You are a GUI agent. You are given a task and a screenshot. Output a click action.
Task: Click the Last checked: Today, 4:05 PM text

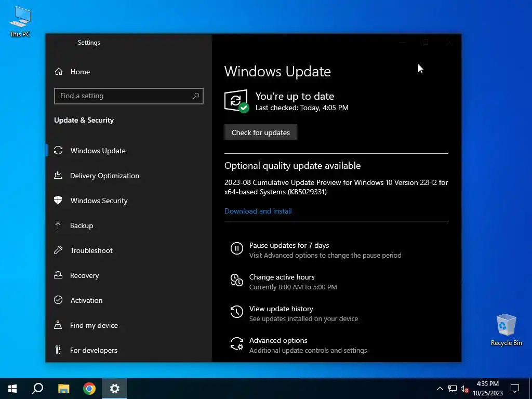click(x=302, y=108)
